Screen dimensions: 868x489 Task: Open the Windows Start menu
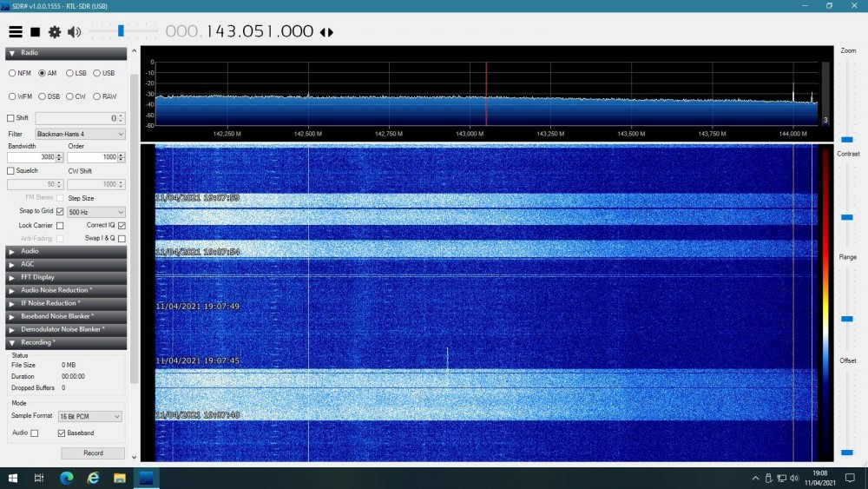[13, 478]
